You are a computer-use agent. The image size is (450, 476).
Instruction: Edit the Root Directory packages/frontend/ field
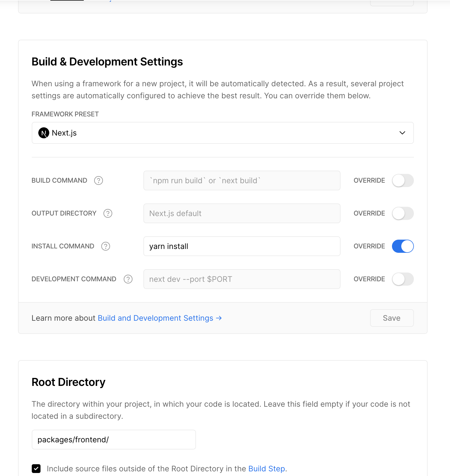coord(114,440)
